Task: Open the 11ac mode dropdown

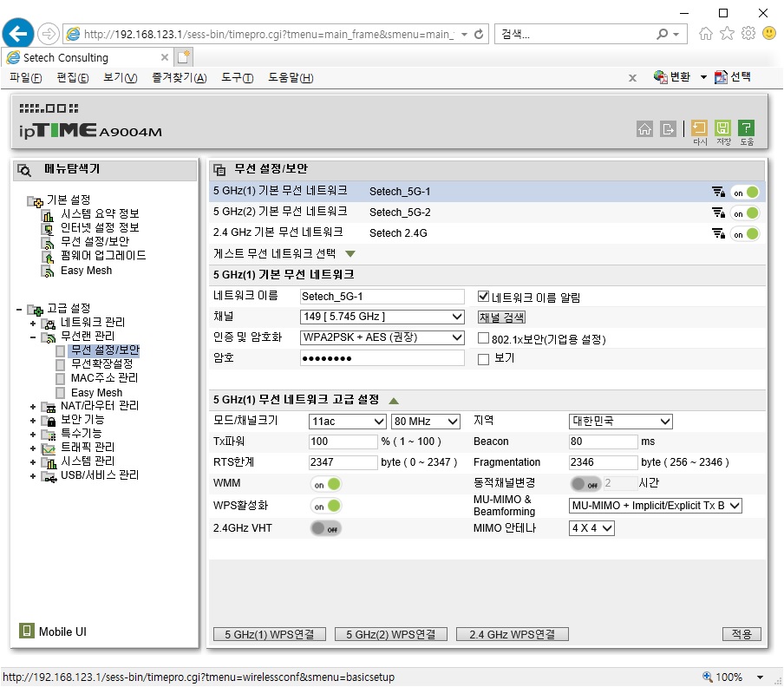Action: [348, 422]
